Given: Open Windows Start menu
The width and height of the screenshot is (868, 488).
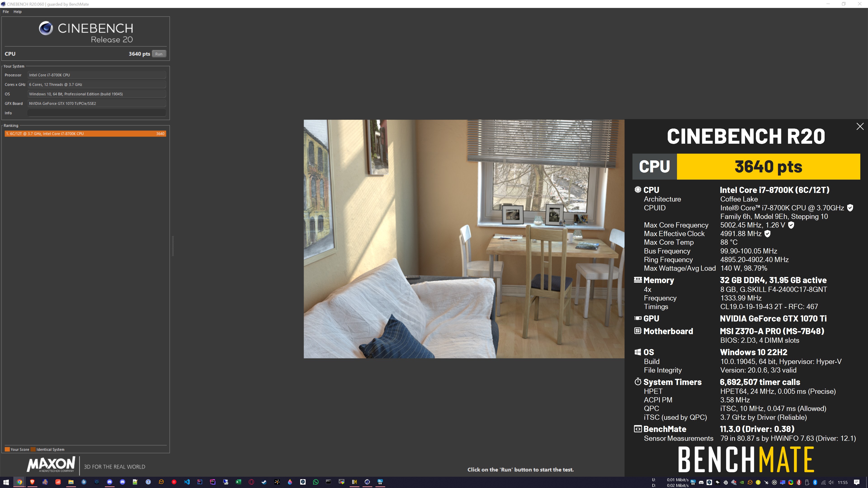Looking at the screenshot, I should click(x=6, y=482).
